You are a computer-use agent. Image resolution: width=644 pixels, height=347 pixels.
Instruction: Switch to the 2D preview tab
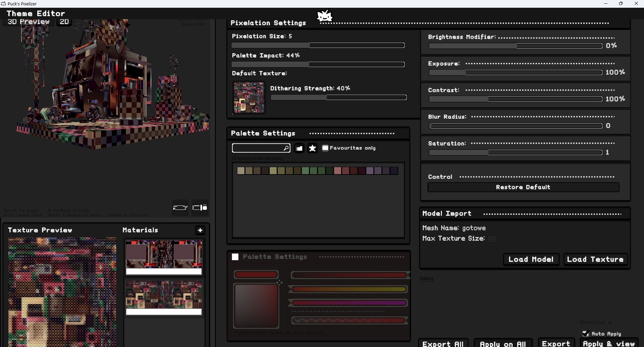coord(64,22)
